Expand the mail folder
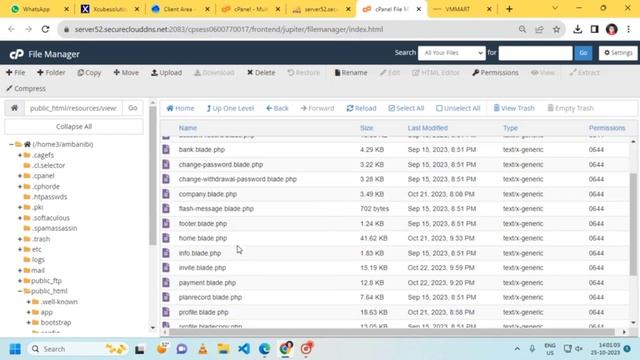The image size is (640, 360). [20, 270]
